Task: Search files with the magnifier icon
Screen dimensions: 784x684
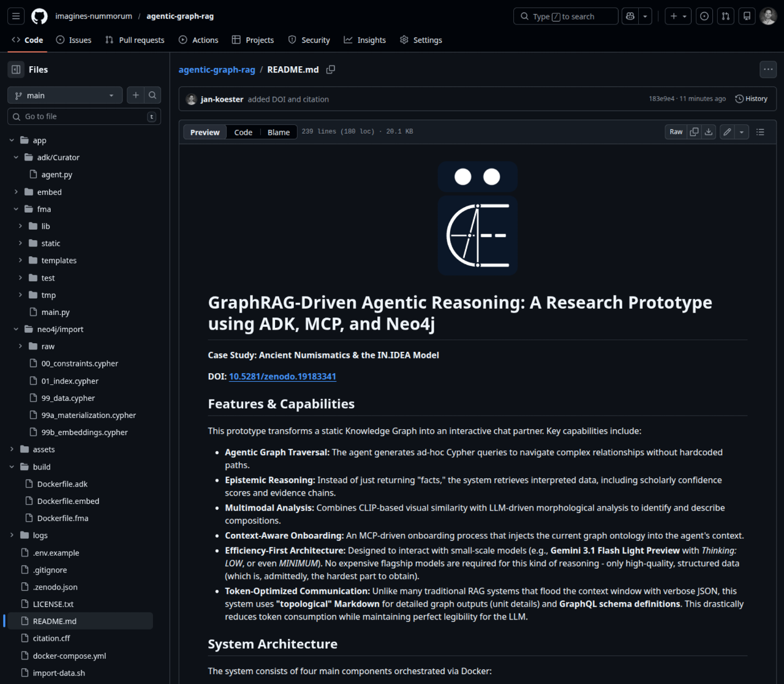Action: point(153,95)
